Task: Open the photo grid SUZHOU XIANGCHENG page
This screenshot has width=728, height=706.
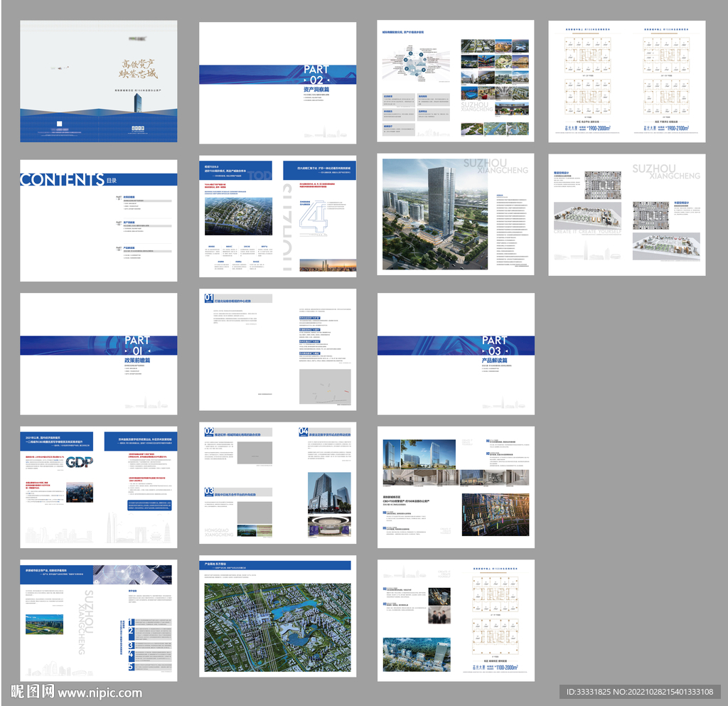Action: [456, 81]
